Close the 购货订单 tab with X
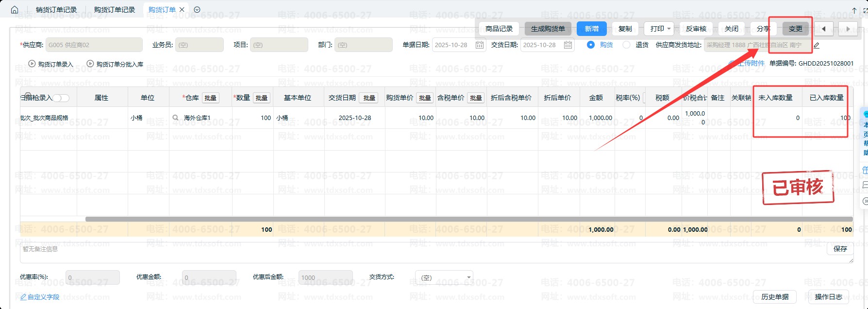 [x=182, y=10]
